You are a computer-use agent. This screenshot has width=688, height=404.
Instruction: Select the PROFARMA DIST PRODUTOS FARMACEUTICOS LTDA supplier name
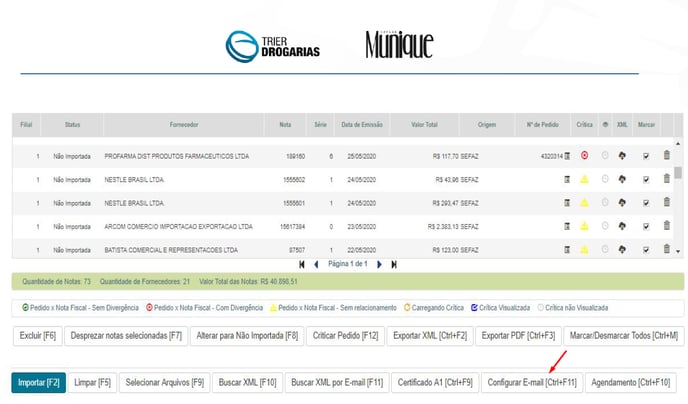pos(176,156)
